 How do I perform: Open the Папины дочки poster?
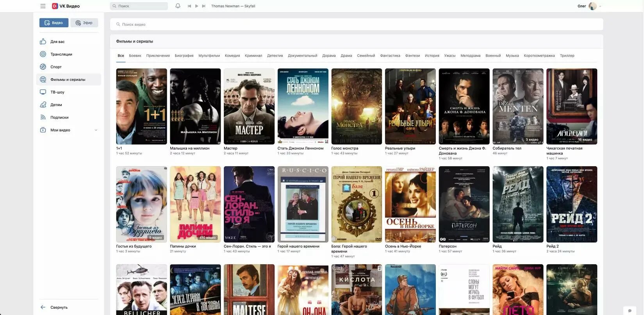[x=195, y=205]
